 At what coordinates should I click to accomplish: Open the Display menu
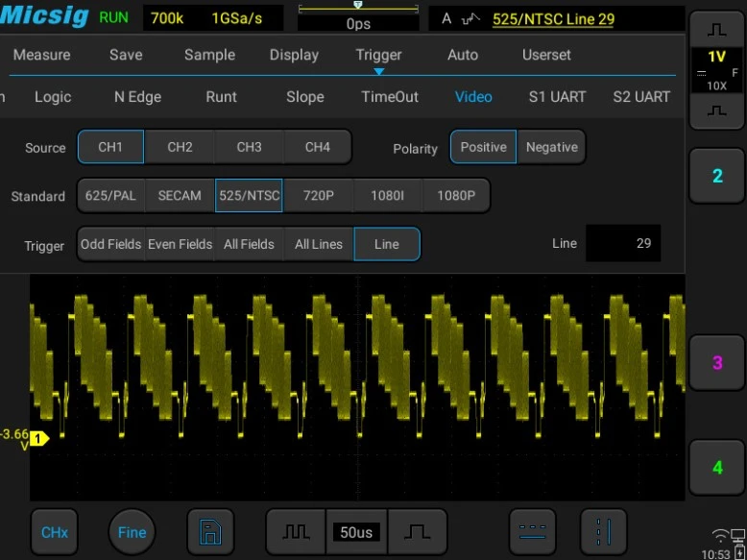point(294,55)
